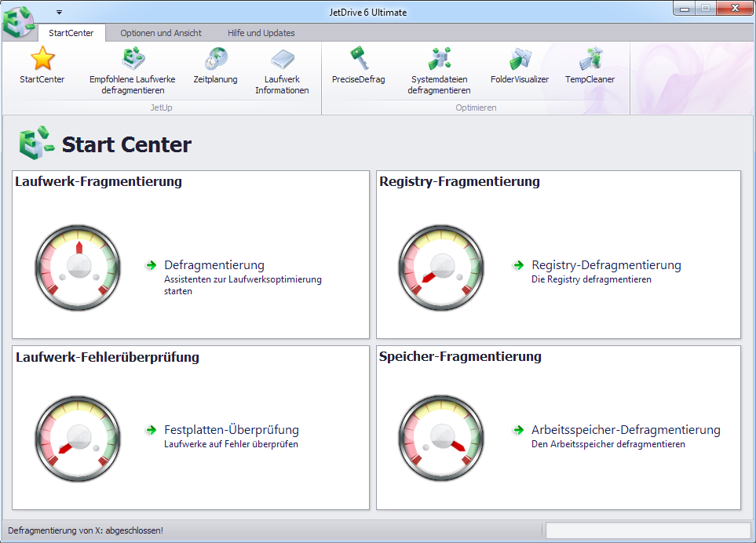Viewport: 756px width, 543px height.
Task: Click the Arbeitsspeicher-Defragmentierung link
Action: pos(626,430)
